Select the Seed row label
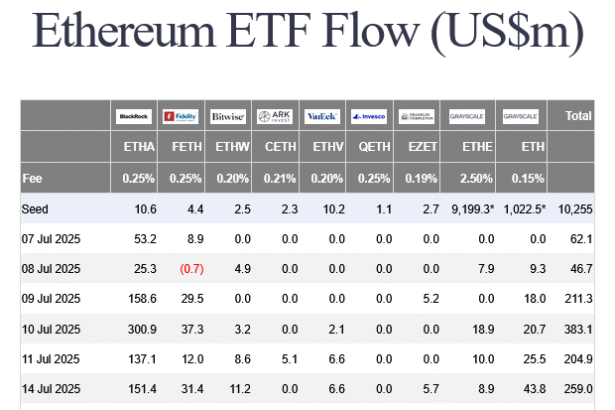This screenshot has height=410, width=615. click(35, 209)
